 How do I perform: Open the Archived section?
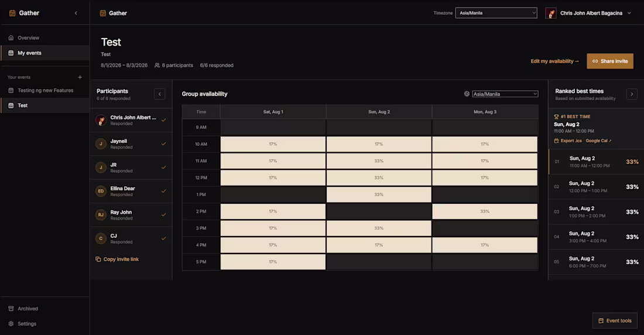point(44,309)
